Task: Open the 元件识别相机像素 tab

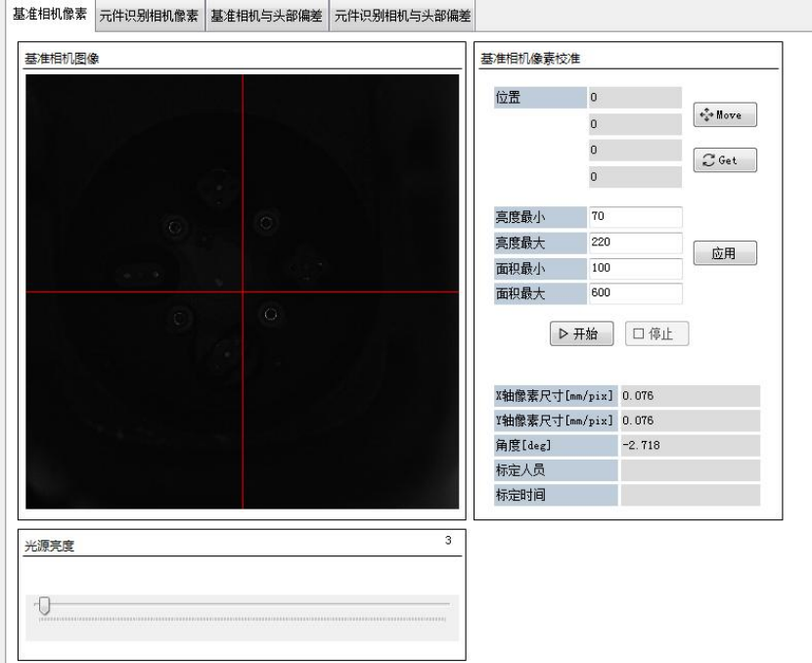Action: coord(149,16)
